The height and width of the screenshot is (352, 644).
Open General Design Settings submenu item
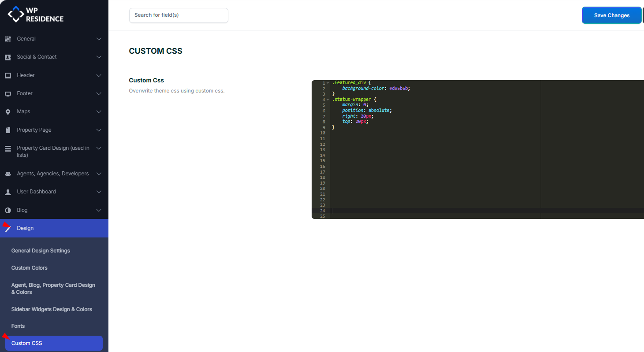pyautogui.click(x=41, y=251)
